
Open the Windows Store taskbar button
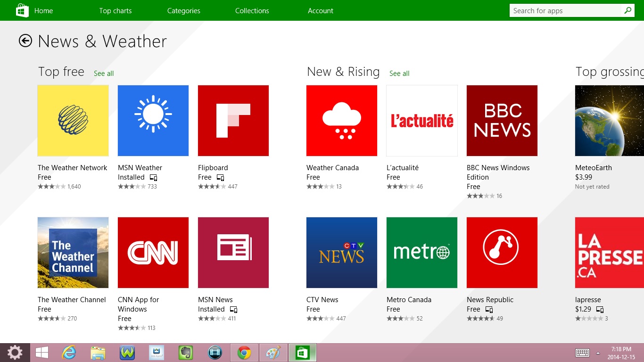click(x=302, y=353)
